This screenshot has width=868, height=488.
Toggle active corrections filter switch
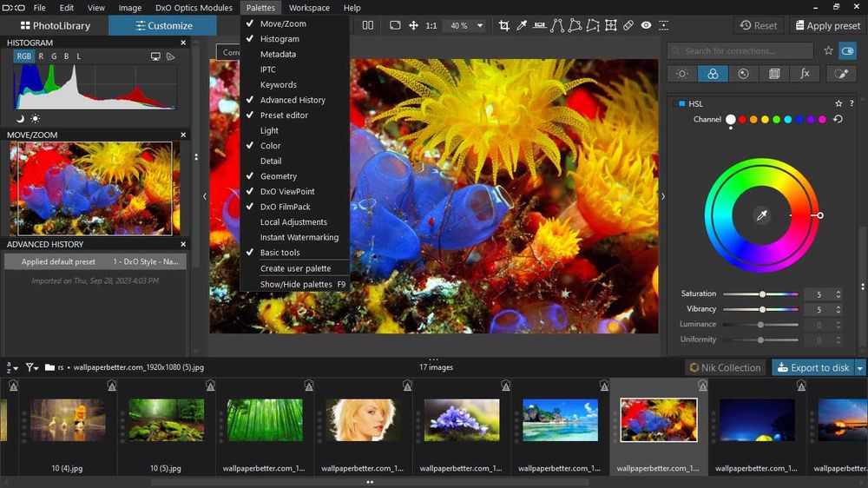[x=847, y=51]
